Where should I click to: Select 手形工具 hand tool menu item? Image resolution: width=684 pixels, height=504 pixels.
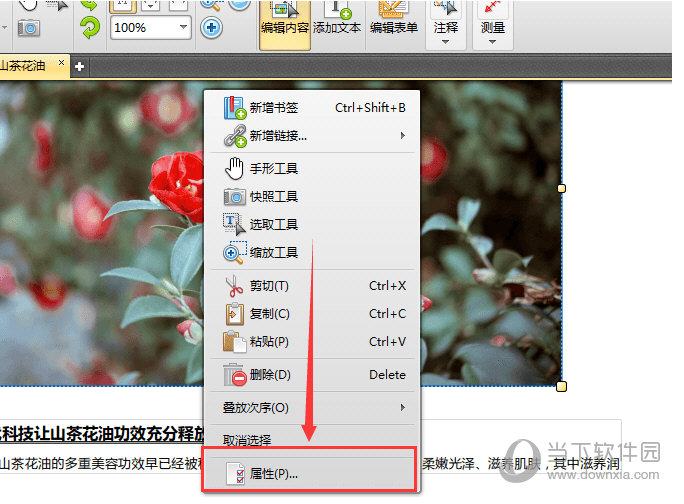[x=312, y=168]
